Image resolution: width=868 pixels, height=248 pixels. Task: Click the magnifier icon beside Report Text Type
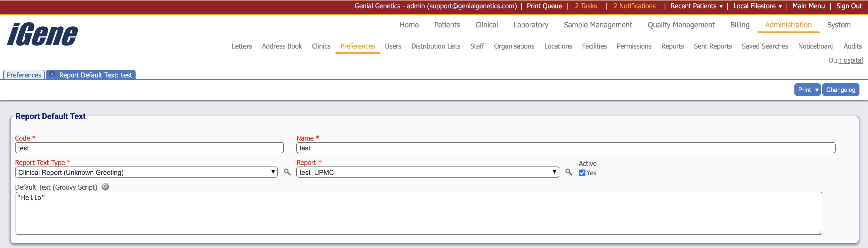[x=287, y=172]
